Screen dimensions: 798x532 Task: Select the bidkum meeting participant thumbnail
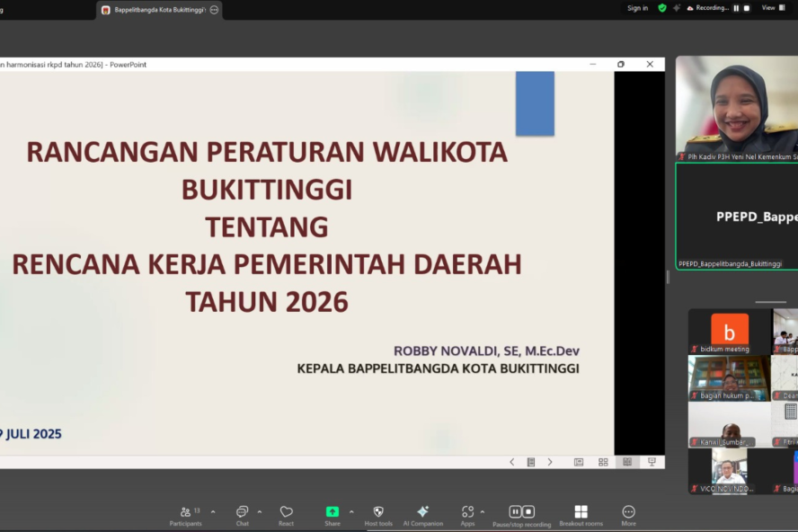pos(729,332)
